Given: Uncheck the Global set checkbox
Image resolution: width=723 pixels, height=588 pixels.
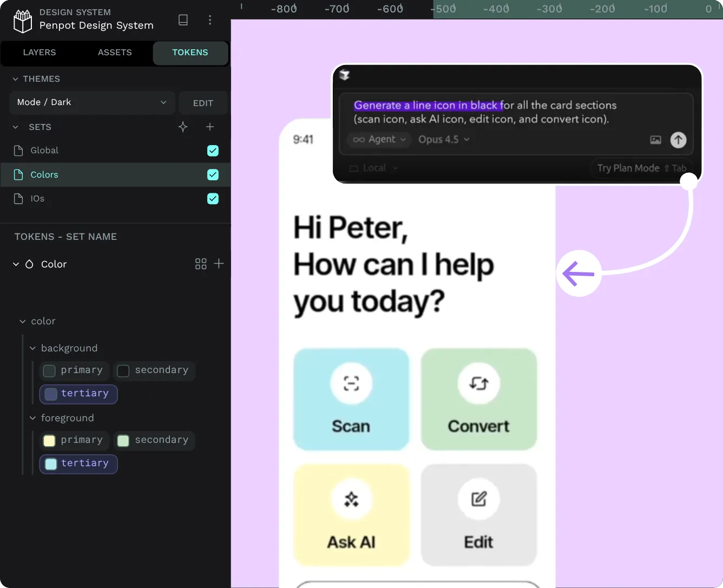Looking at the screenshot, I should 213,151.
